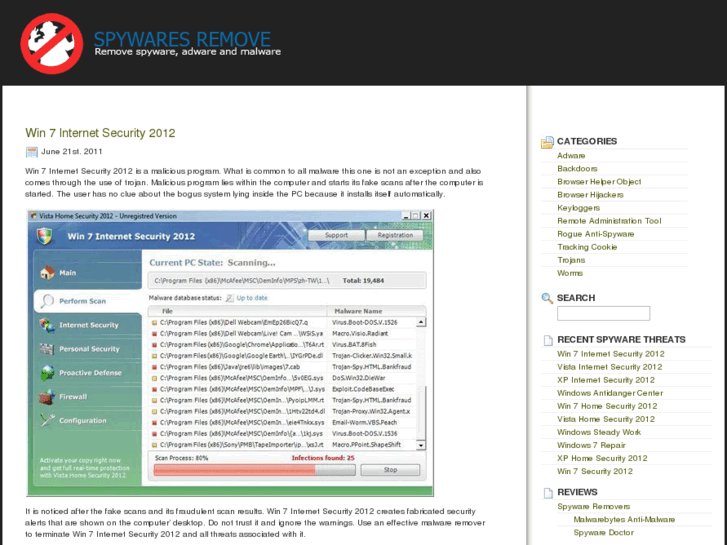This screenshot has height=545, width=727.
Task: Click the Trojan-Proxy.Win32.Agent.x malware name
Action: pyautogui.click(x=371, y=411)
